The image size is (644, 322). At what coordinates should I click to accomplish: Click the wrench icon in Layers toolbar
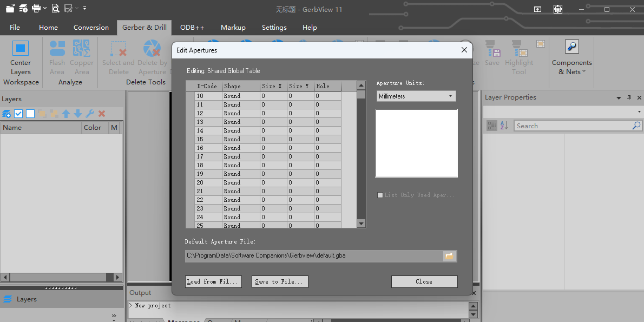point(90,114)
